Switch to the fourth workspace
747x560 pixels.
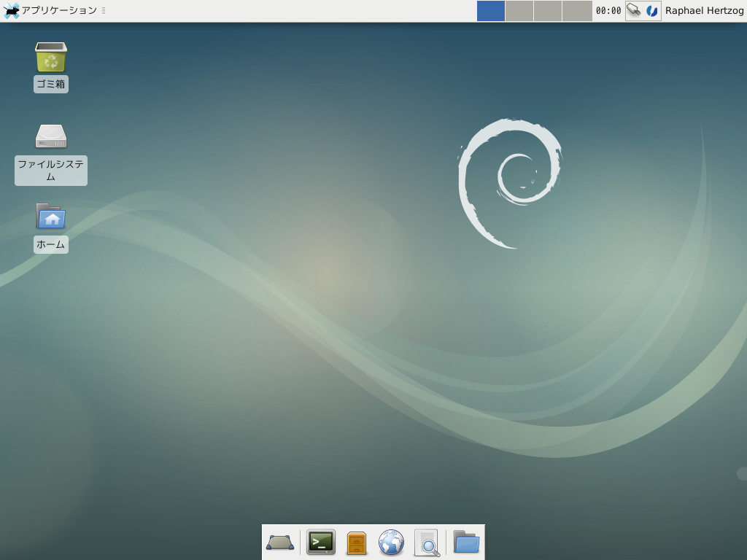coord(577,10)
